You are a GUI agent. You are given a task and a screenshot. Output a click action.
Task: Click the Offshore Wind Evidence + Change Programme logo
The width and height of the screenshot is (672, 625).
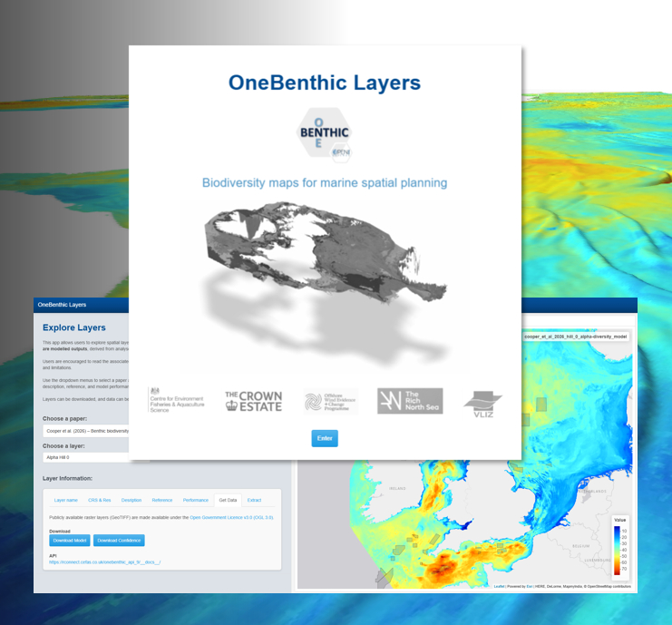[x=331, y=401]
